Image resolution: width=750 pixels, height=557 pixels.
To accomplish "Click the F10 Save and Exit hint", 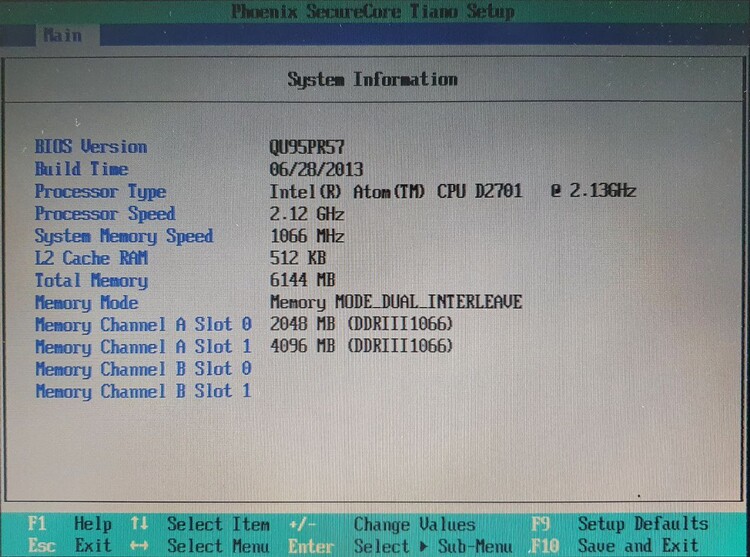I will click(x=614, y=546).
